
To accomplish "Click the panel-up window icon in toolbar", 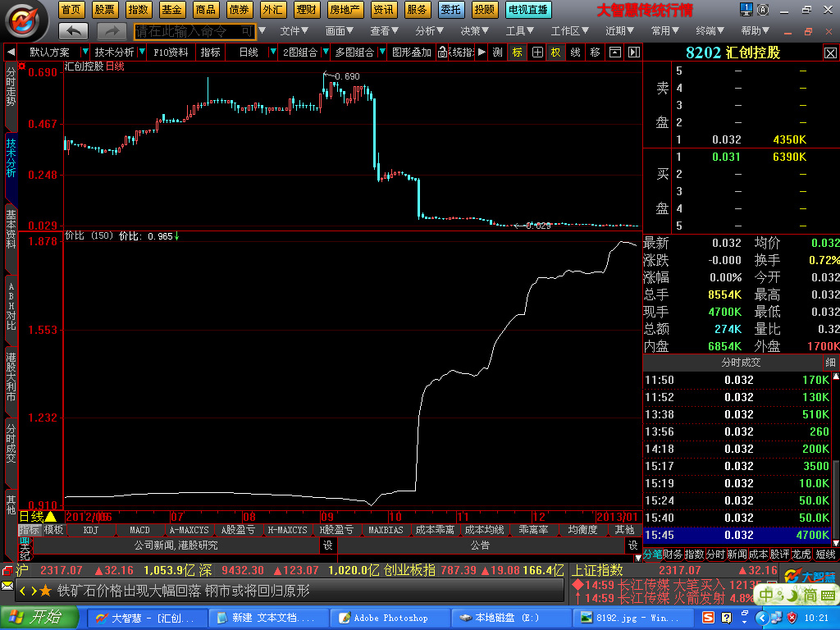I will (614, 52).
